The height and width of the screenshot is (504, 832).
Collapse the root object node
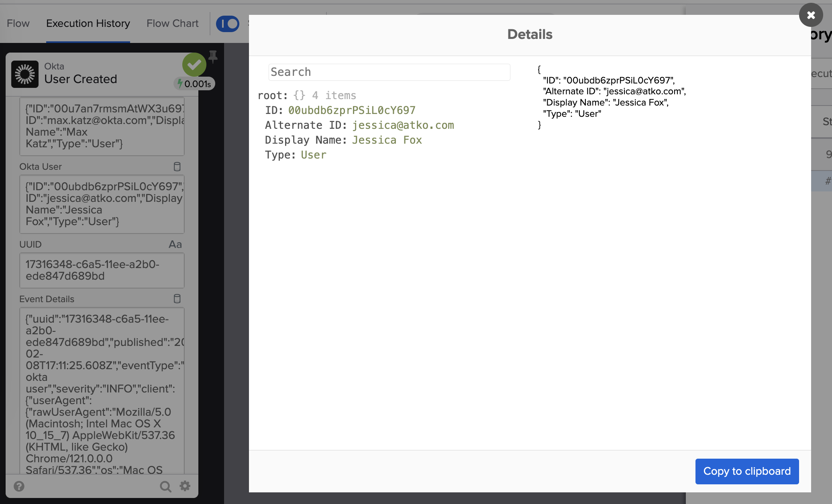[272, 96]
